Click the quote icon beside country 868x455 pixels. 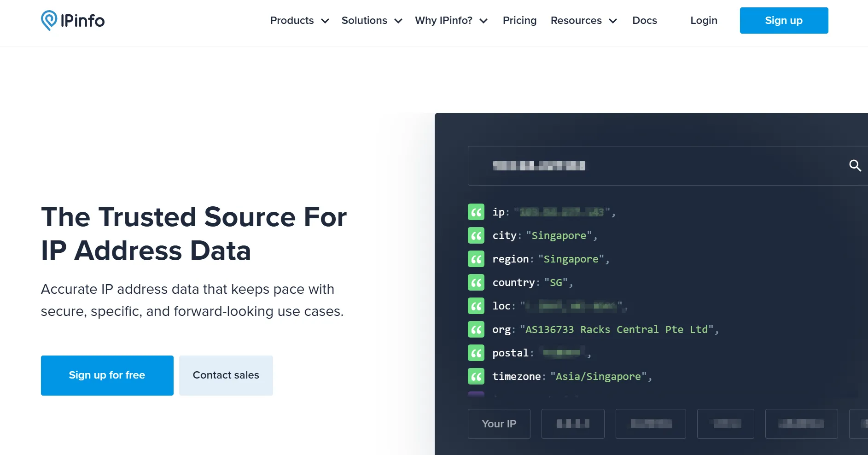point(476,282)
